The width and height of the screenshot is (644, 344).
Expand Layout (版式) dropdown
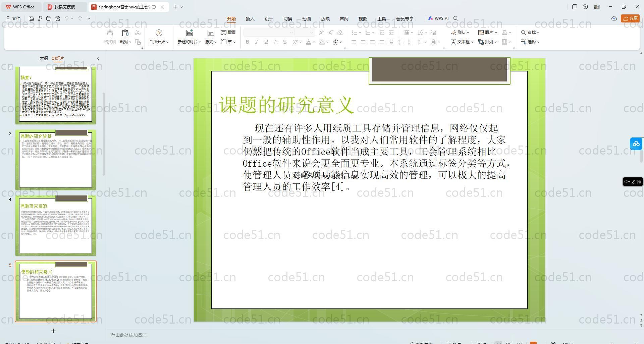(x=211, y=42)
